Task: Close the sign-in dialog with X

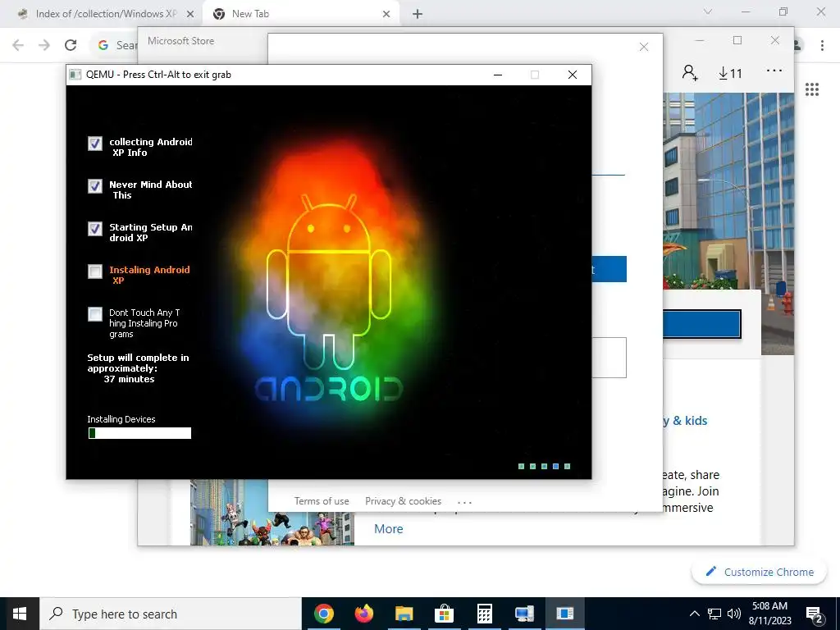Action: point(644,47)
